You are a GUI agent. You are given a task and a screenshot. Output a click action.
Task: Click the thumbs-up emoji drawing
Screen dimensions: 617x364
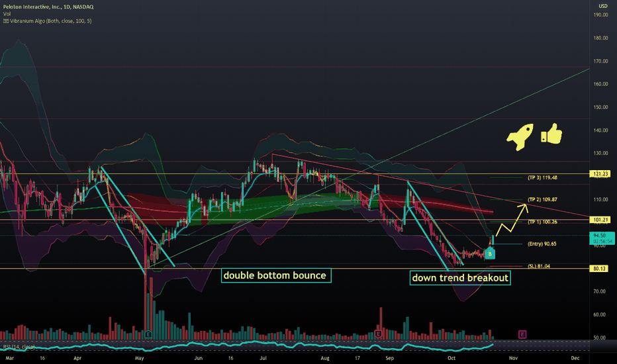pos(551,134)
